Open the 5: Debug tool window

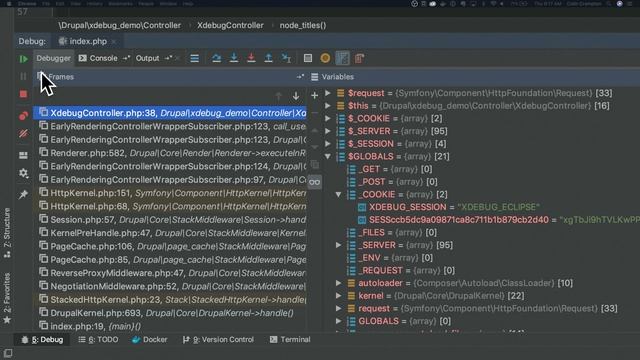42,340
